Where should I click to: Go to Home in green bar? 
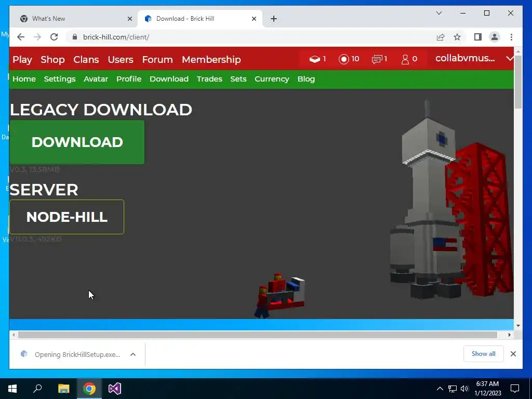(24, 79)
